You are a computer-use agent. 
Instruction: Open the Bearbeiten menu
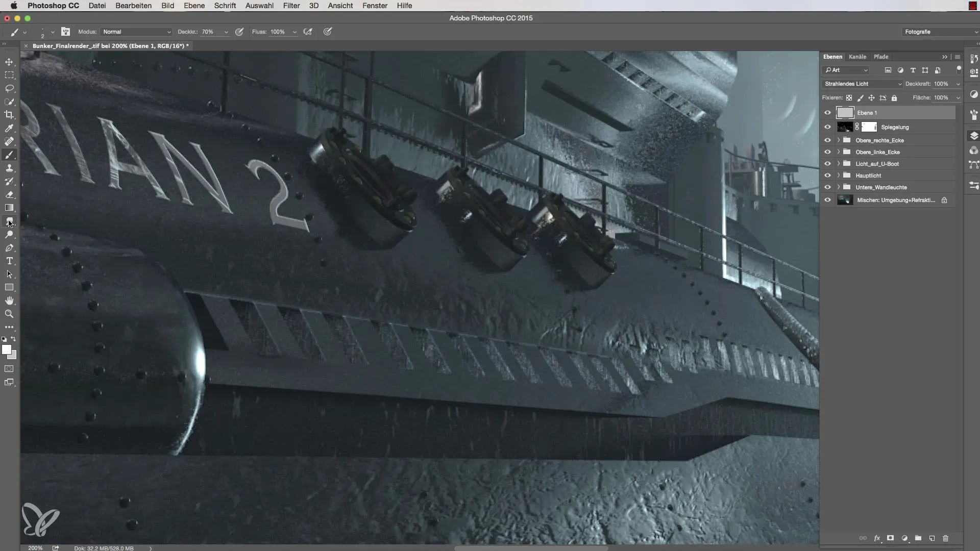[x=133, y=6]
